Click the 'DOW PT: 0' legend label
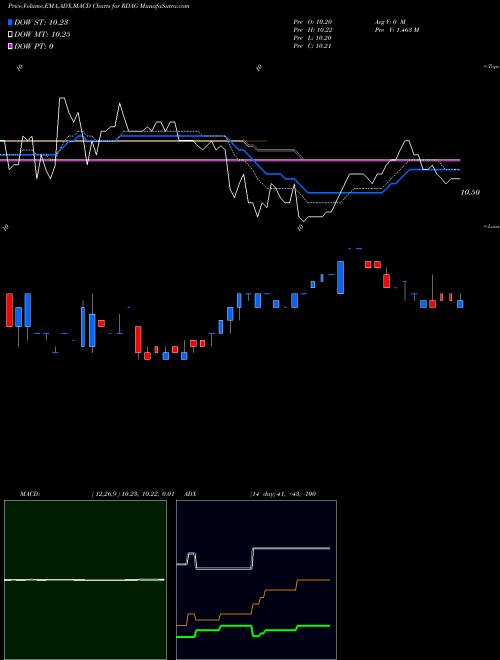The height and width of the screenshot is (660, 500). click(33, 46)
